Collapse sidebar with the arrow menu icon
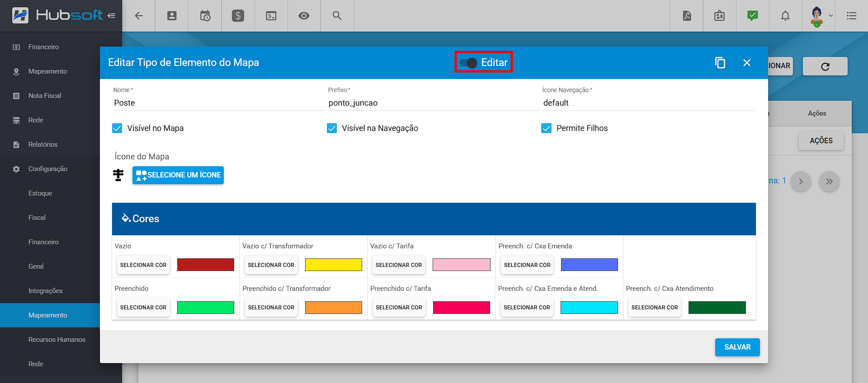 click(111, 15)
